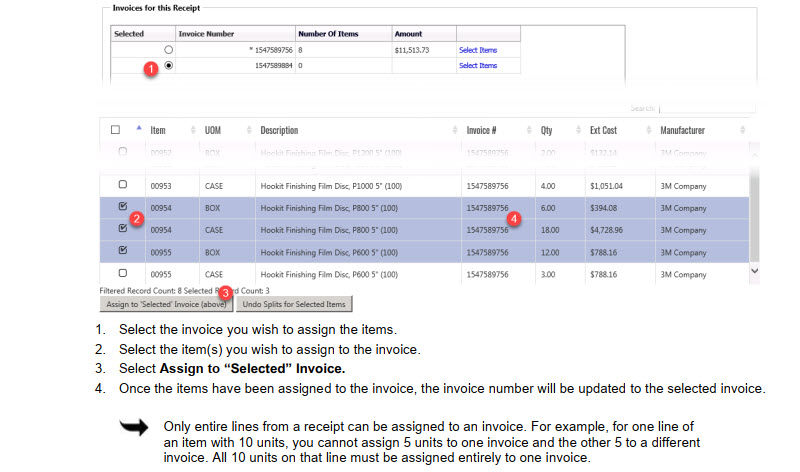Open Select Items link for invoice 1547589884
Screen dimensions: 800x472
(x=477, y=66)
